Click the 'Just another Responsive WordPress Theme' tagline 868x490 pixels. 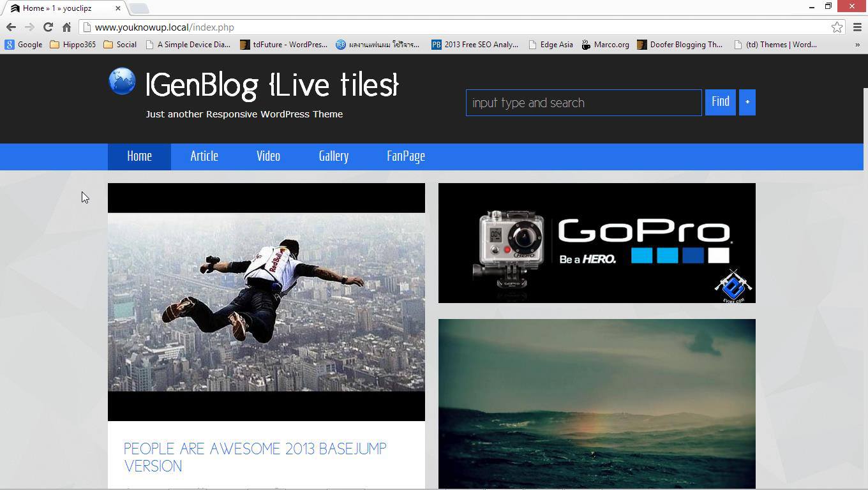(x=244, y=114)
